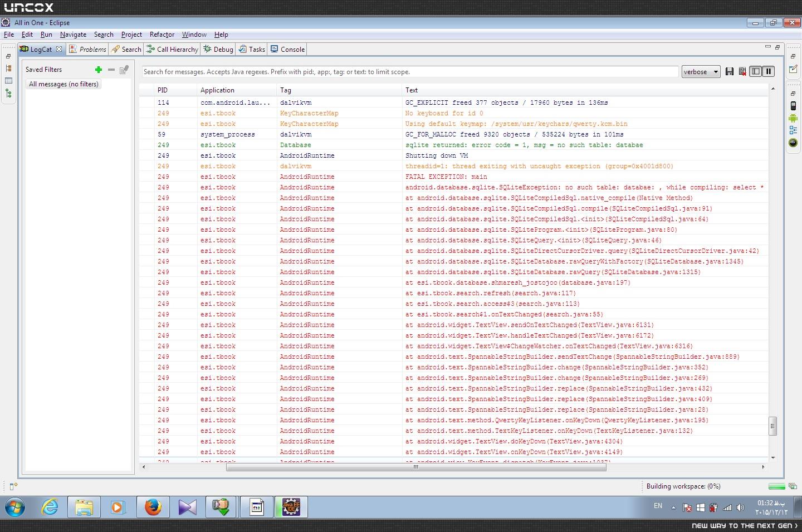Click the Text column header
Image resolution: width=802 pixels, height=532 pixels.
coord(585,90)
